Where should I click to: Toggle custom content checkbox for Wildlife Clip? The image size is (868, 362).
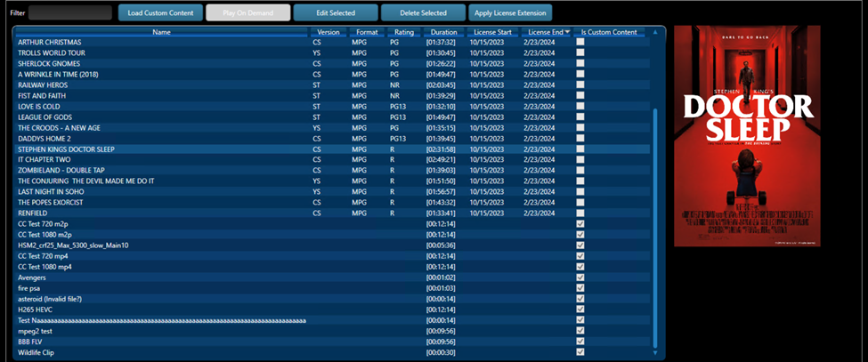[x=580, y=352]
